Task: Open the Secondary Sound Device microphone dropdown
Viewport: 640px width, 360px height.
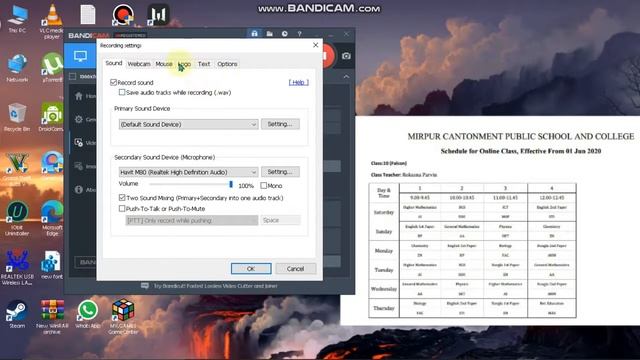Action: point(188,172)
